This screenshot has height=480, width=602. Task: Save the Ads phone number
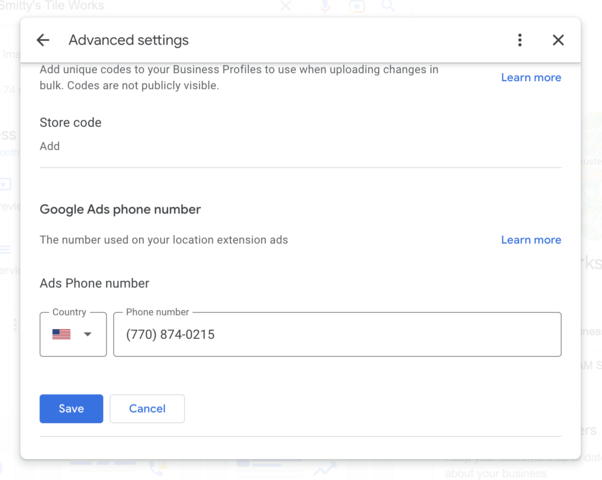pyautogui.click(x=71, y=409)
